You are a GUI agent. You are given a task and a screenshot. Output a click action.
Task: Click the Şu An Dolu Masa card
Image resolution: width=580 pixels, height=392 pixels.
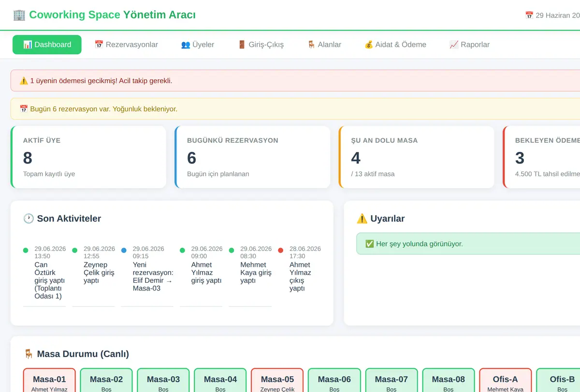417,157
